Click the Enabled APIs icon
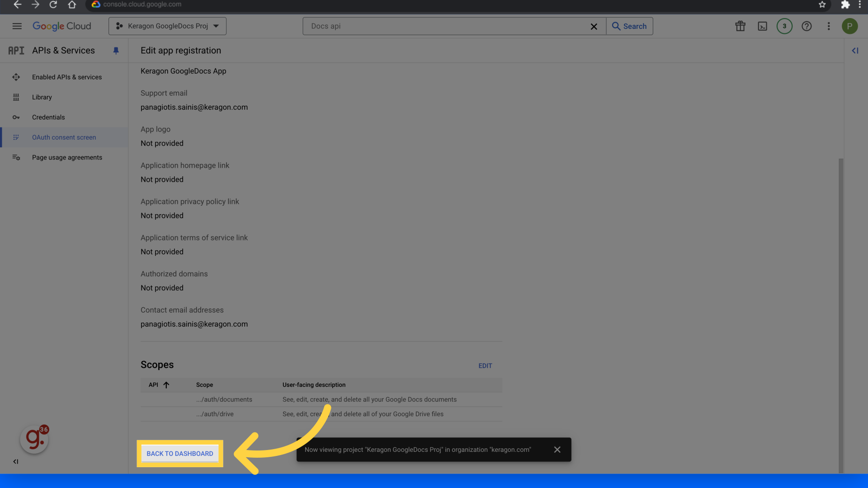Viewport: 868px width, 488px height. pos(16,77)
